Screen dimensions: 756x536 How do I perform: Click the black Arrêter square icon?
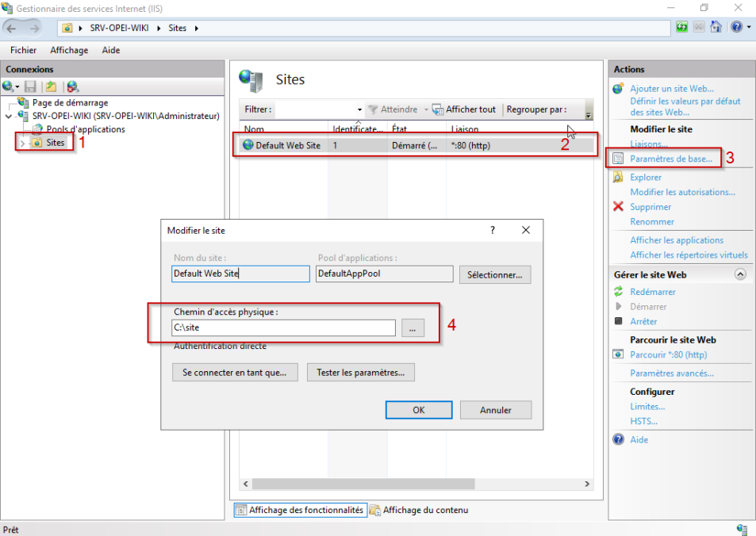pos(619,320)
